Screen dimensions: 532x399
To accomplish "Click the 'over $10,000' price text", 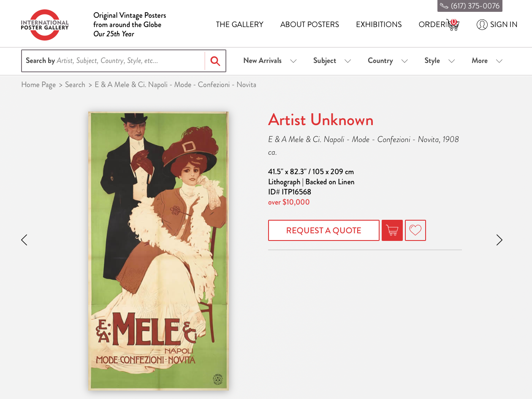I will pyautogui.click(x=289, y=202).
